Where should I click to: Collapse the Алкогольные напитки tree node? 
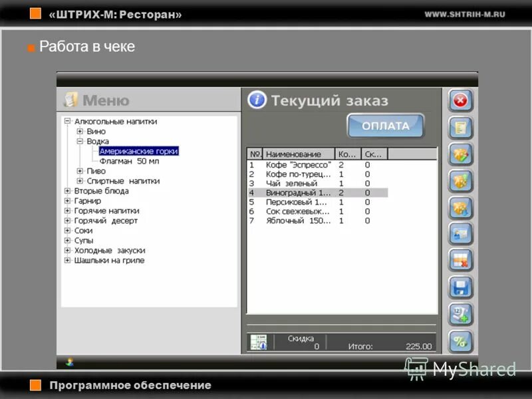[67, 121]
